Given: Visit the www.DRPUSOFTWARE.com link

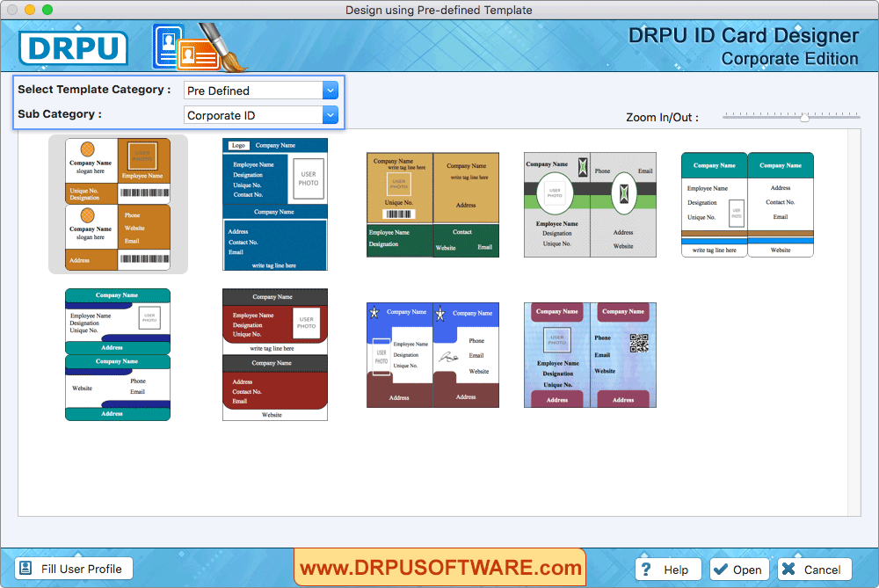Looking at the screenshot, I should (440, 567).
